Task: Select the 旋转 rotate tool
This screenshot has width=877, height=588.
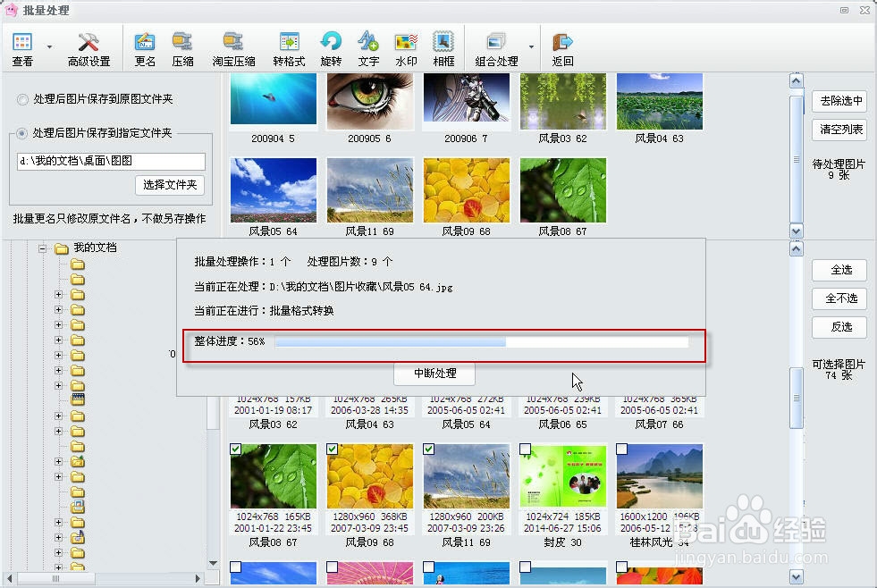Action: tap(332, 46)
